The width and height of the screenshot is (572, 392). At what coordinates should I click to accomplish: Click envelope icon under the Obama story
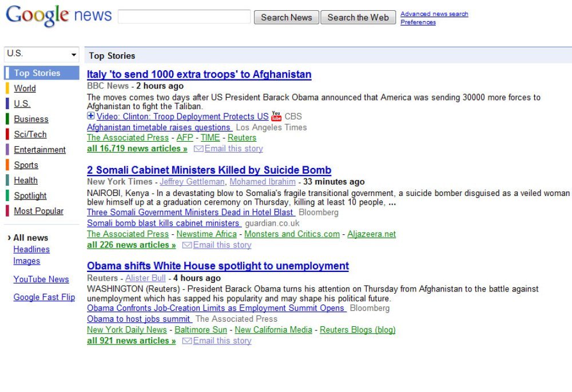[187, 341]
